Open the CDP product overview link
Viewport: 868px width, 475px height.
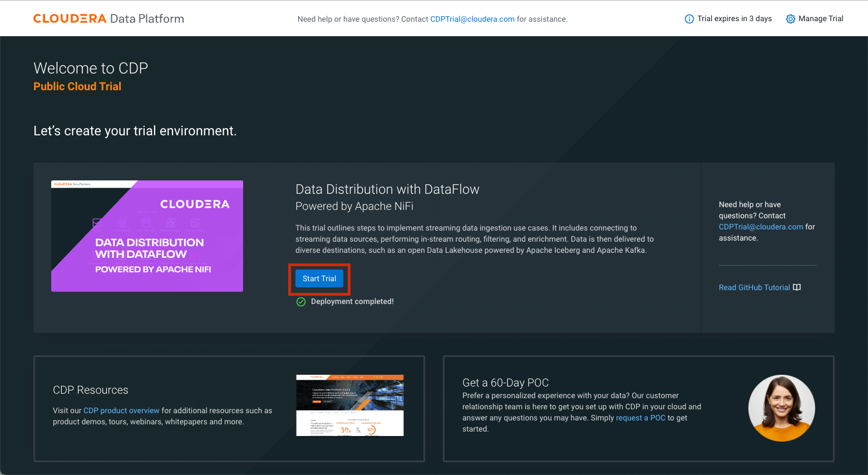pyautogui.click(x=121, y=410)
